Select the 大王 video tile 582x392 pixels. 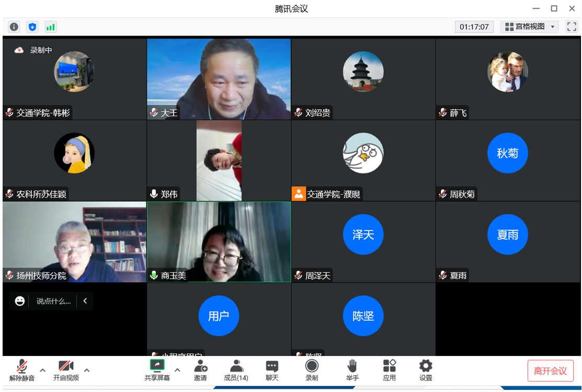219,79
